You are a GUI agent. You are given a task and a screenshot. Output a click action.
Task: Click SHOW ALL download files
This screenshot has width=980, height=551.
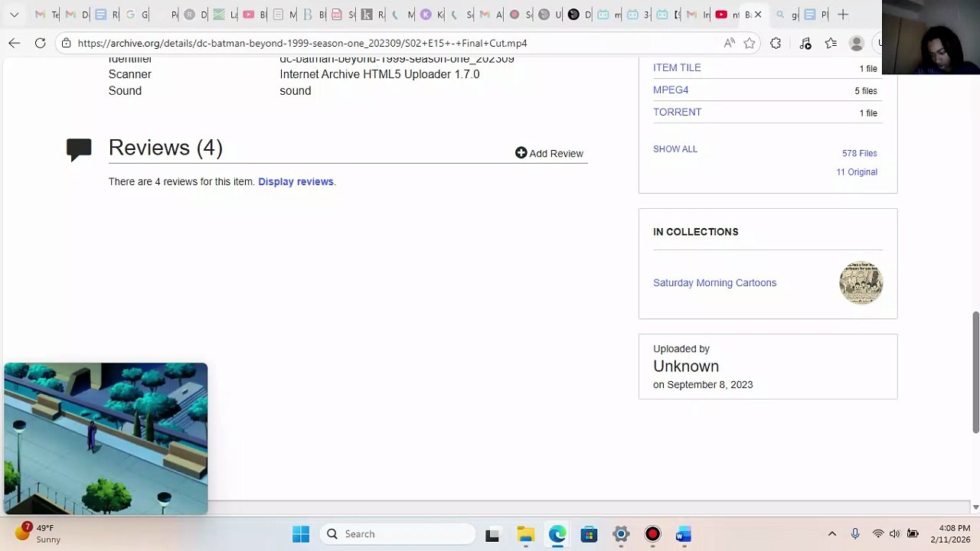click(x=675, y=148)
